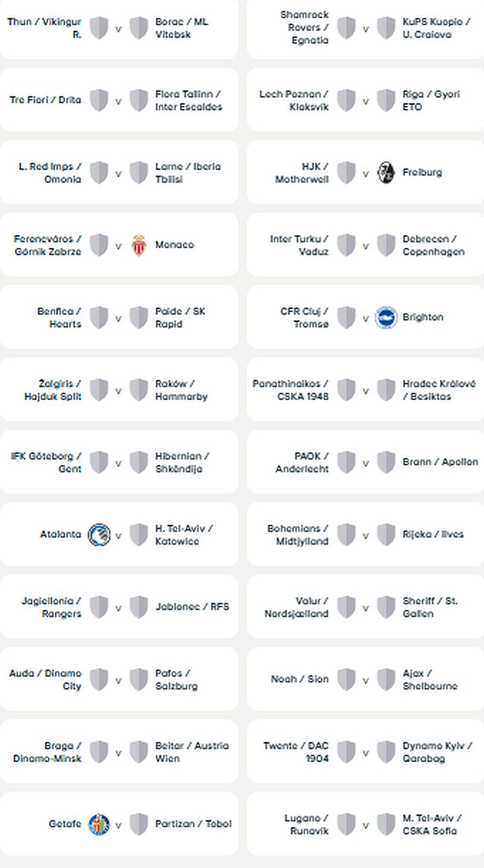The height and width of the screenshot is (868, 484).
Task: Open the Braga / Dinamo-Minsk team link
Action: click(x=47, y=752)
